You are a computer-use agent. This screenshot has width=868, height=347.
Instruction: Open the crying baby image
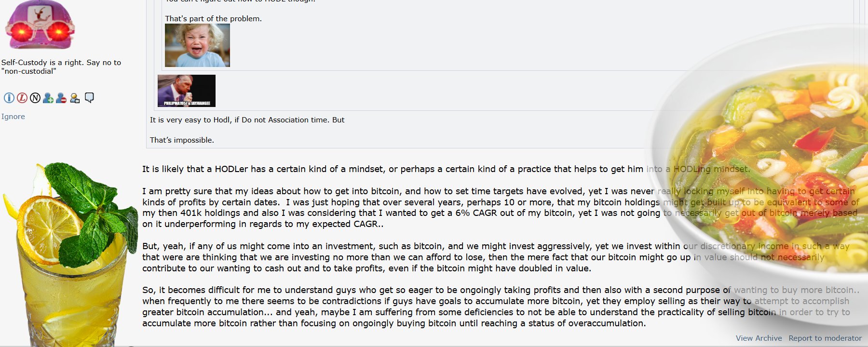(197, 45)
